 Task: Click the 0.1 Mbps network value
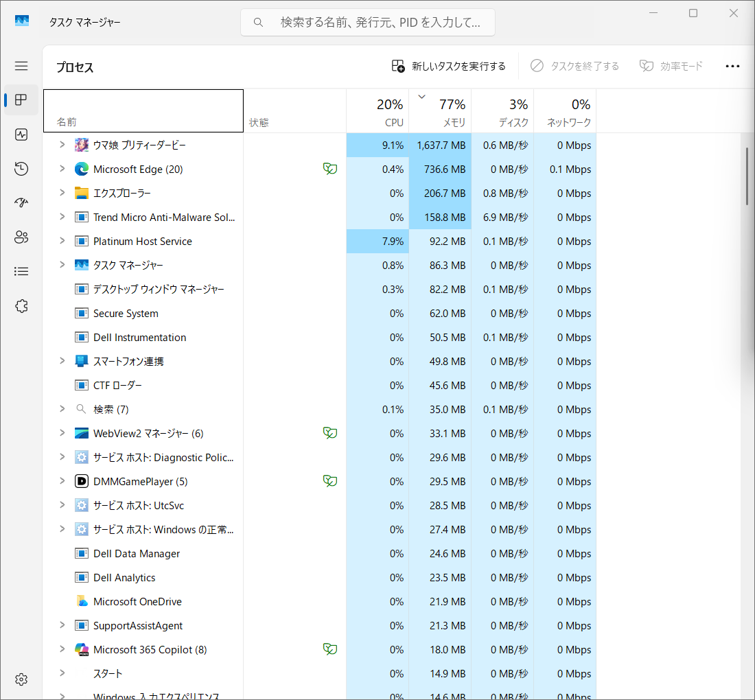click(570, 170)
